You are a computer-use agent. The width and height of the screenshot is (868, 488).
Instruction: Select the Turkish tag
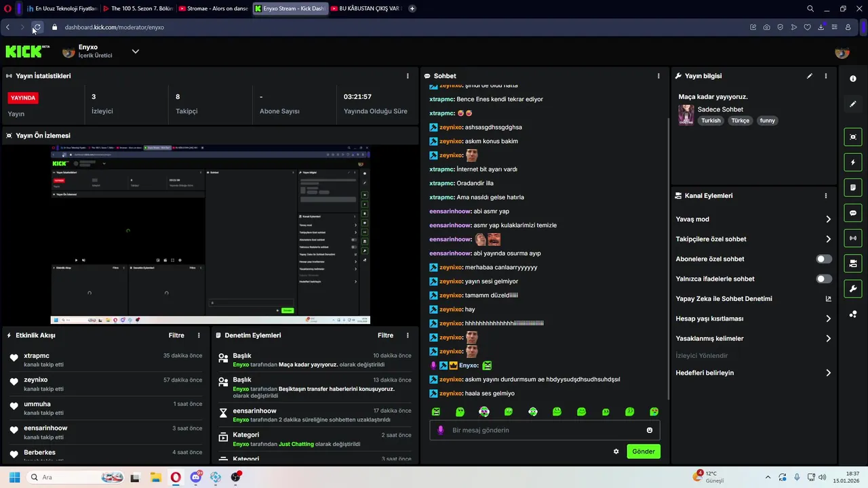[x=711, y=121]
